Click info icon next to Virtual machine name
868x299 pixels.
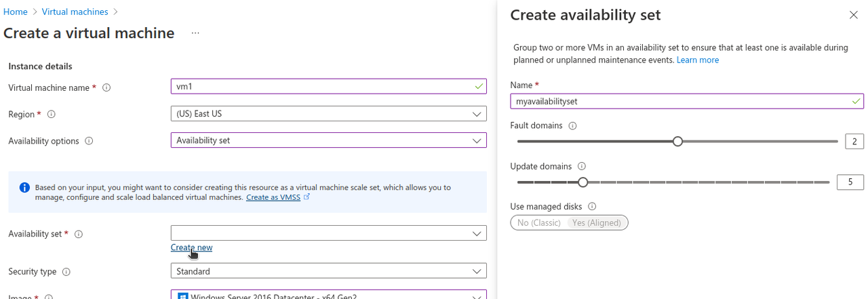coord(106,87)
